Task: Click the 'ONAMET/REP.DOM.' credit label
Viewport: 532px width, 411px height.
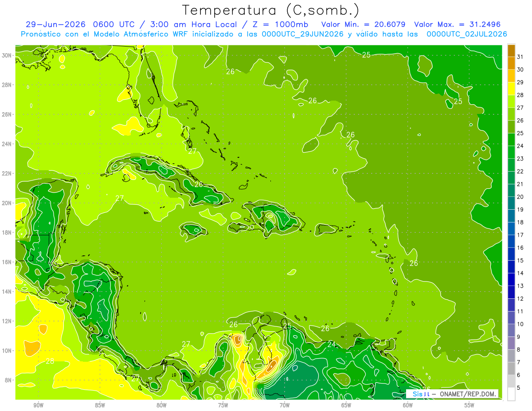Action: pyautogui.click(x=468, y=394)
